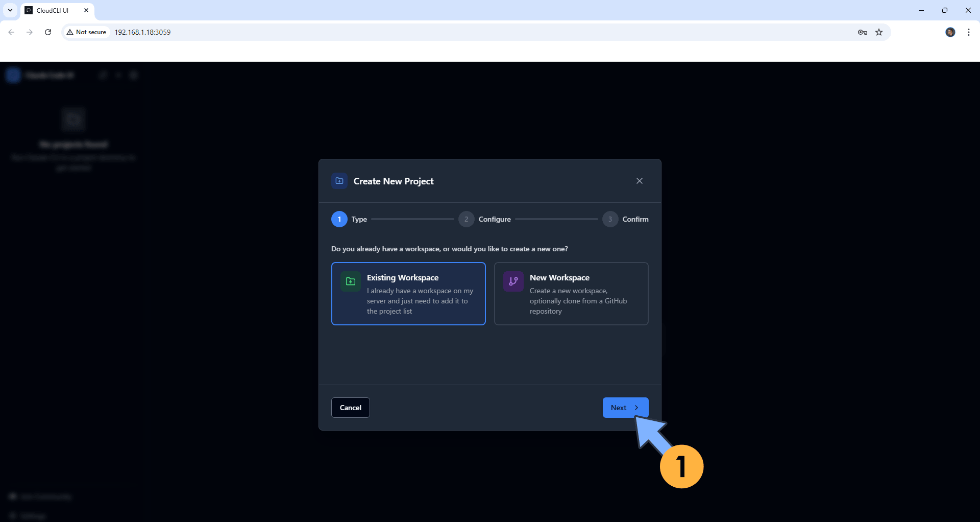Click the Next button in the dialog

tap(625, 408)
